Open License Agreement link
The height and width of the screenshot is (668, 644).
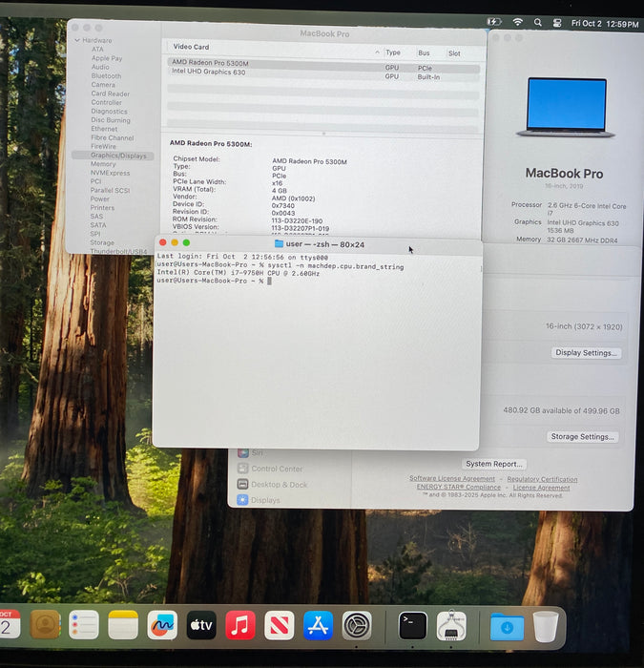tap(541, 488)
